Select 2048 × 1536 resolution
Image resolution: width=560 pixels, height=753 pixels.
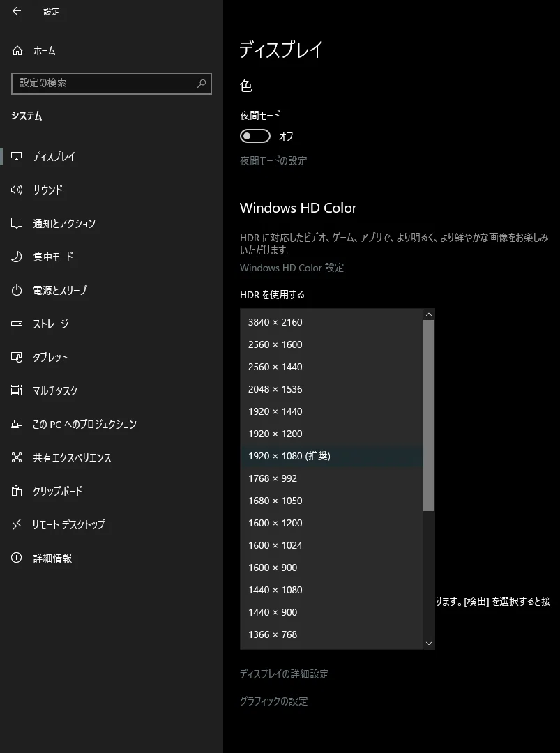pyautogui.click(x=332, y=389)
